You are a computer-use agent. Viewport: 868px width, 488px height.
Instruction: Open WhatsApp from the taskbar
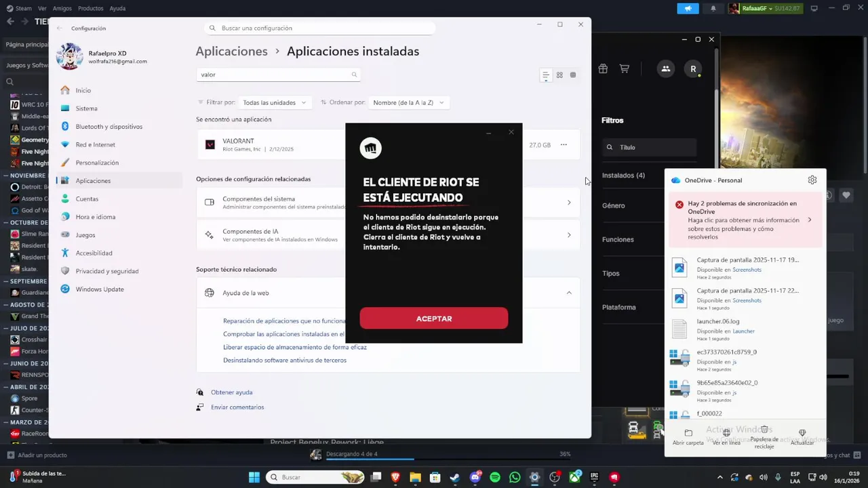click(x=515, y=477)
